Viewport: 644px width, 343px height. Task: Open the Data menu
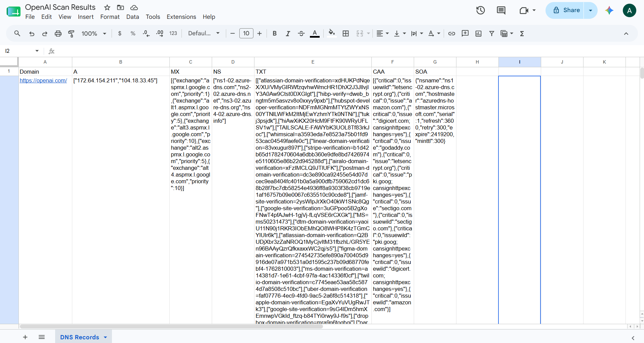pyautogui.click(x=132, y=17)
